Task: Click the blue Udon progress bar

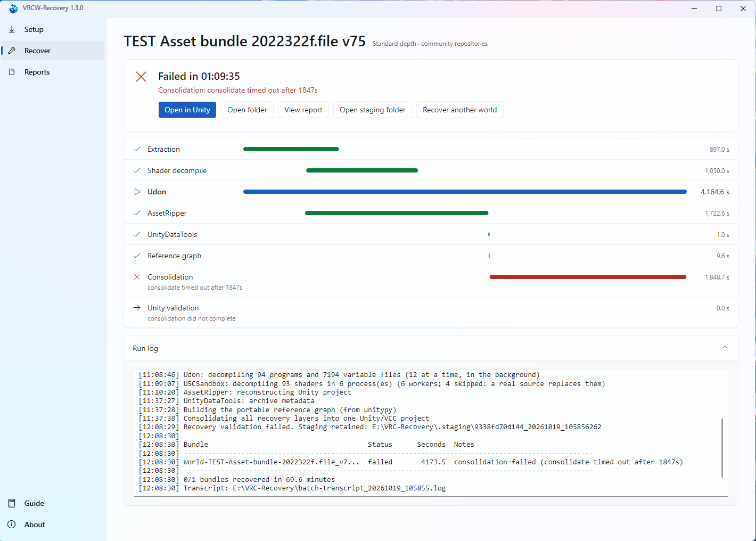Action: point(465,192)
